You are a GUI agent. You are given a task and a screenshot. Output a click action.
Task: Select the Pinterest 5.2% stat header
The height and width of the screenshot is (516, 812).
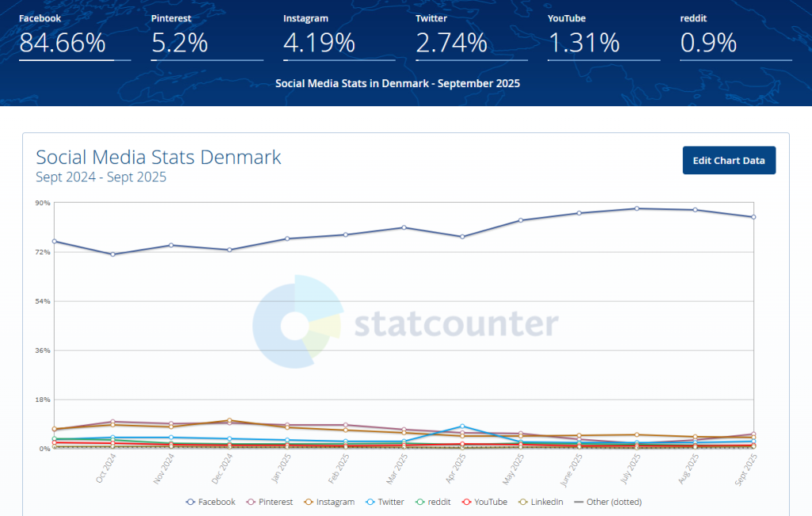coord(180,43)
